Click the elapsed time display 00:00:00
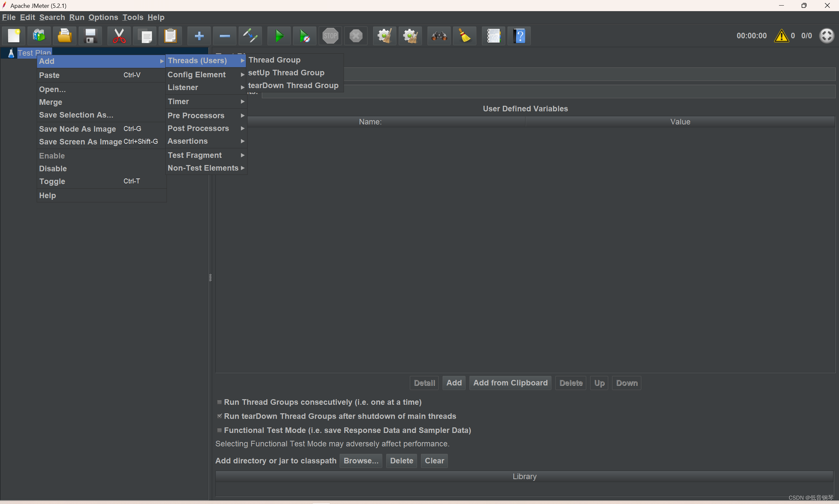Viewport: 839px width, 504px height. (751, 35)
